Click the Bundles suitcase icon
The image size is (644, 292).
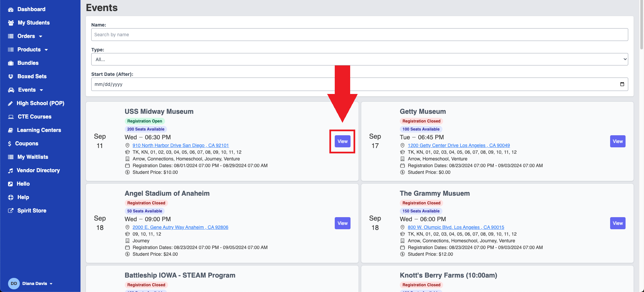[11, 63]
